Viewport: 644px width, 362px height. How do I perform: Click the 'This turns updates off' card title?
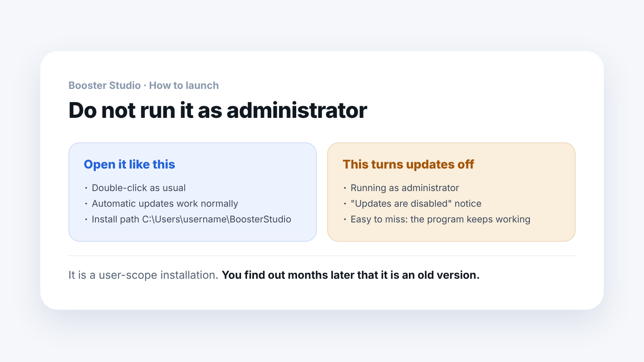[408, 165]
